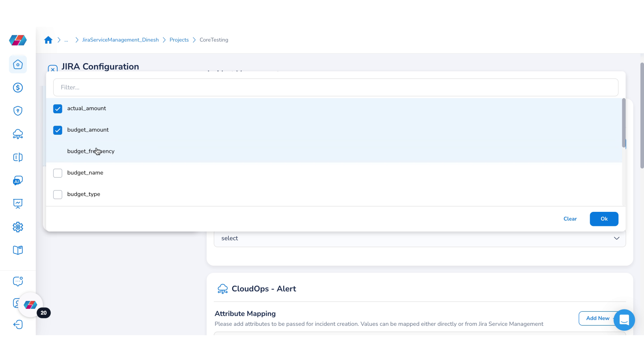Click the actual_amount label text
644x362 pixels.
click(x=87, y=108)
